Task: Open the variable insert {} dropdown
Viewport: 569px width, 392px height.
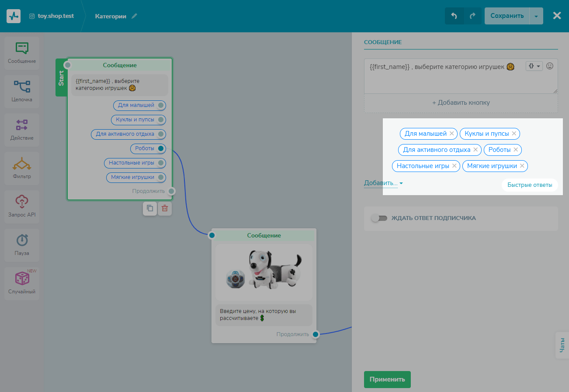Action: click(x=534, y=66)
